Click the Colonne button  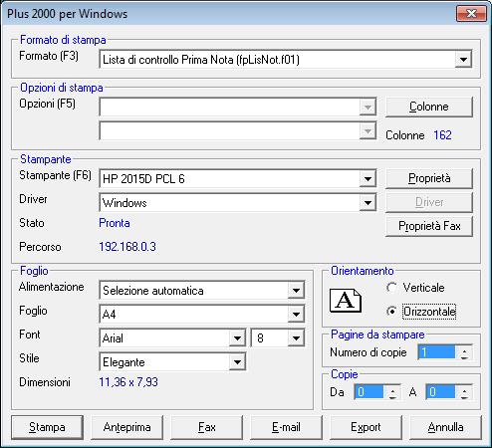tap(429, 107)
